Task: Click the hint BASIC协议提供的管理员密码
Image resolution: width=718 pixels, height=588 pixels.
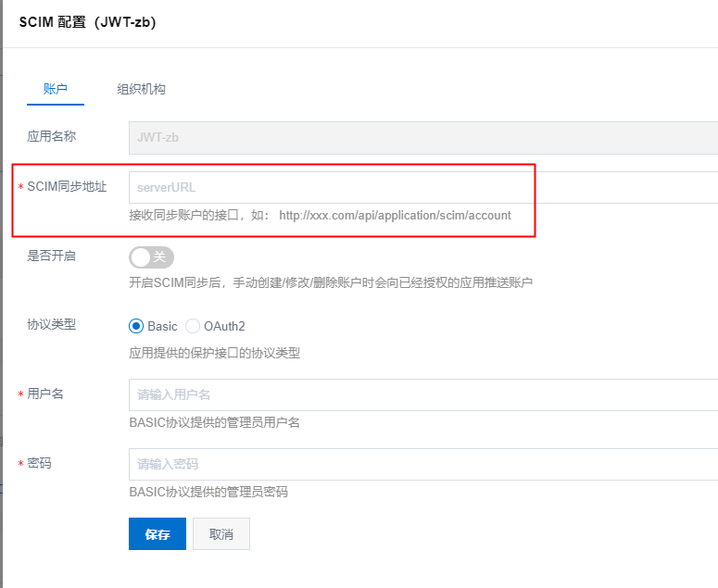Action: [x=208, y=492]
